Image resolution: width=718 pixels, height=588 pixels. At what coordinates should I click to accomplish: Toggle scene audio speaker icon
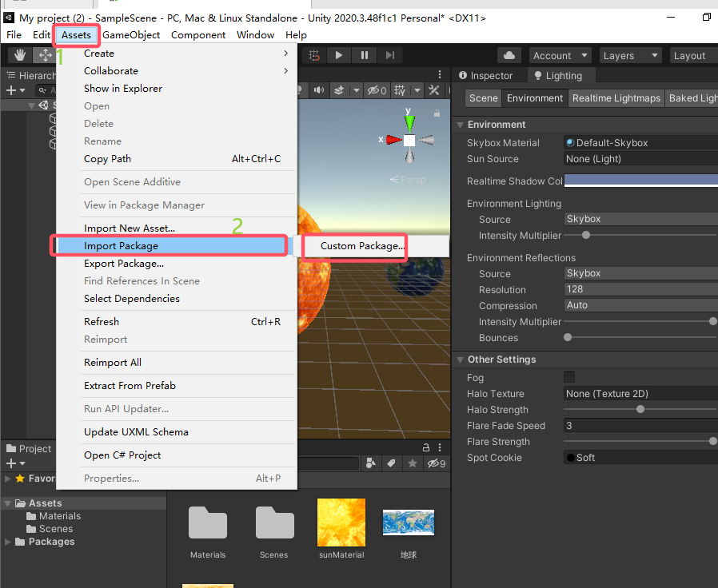(x=319, y=90)
